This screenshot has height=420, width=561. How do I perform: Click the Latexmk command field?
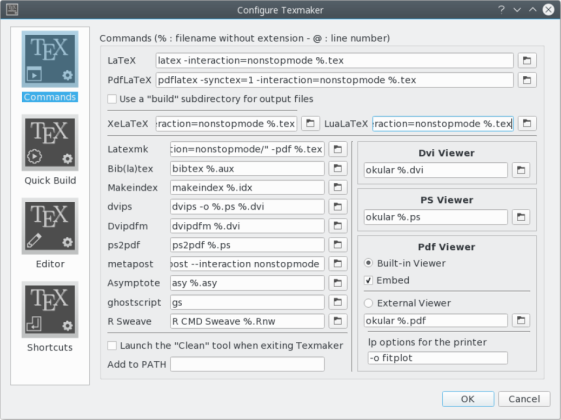247,149
